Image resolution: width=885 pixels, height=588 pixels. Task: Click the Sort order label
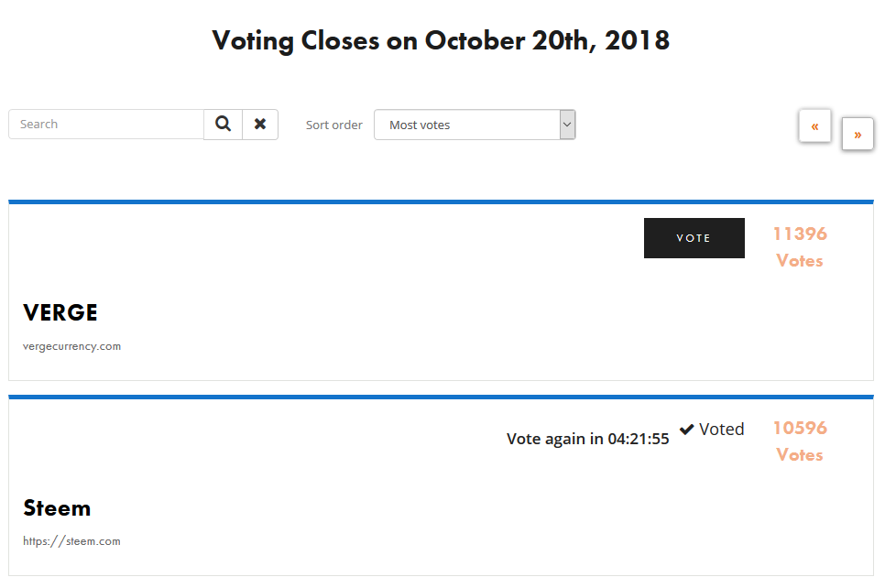click(x=333, y=125)
